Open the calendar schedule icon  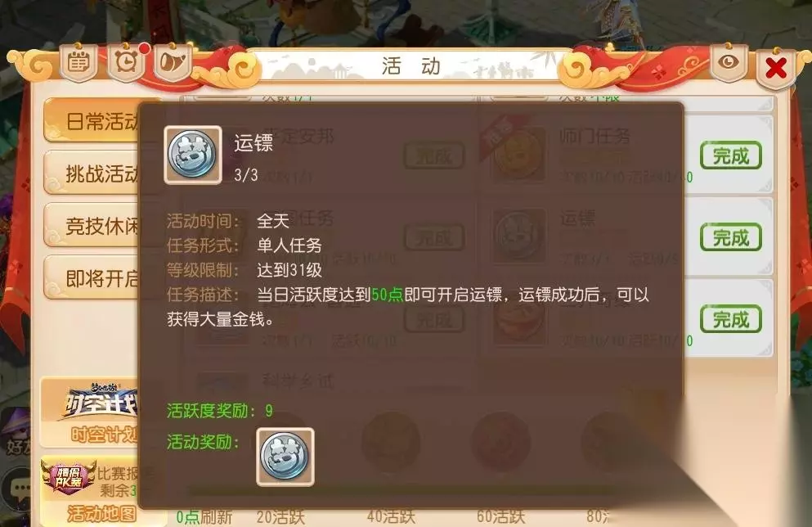(x=79, y=63)
